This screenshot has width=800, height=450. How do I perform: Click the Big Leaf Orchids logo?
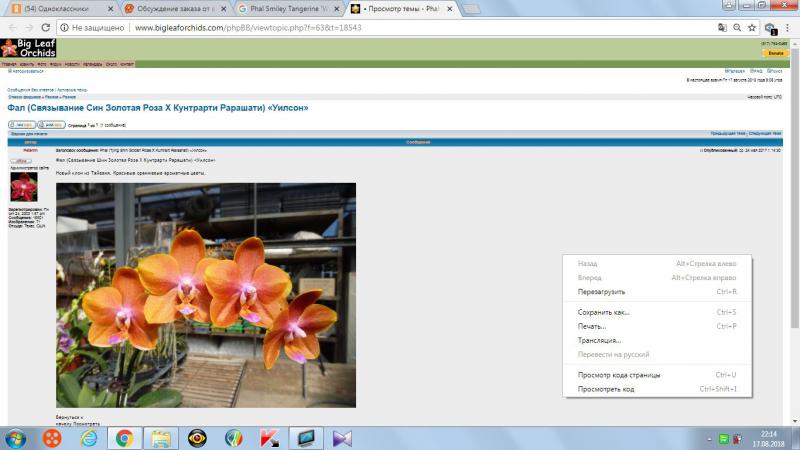pos(28,48)
